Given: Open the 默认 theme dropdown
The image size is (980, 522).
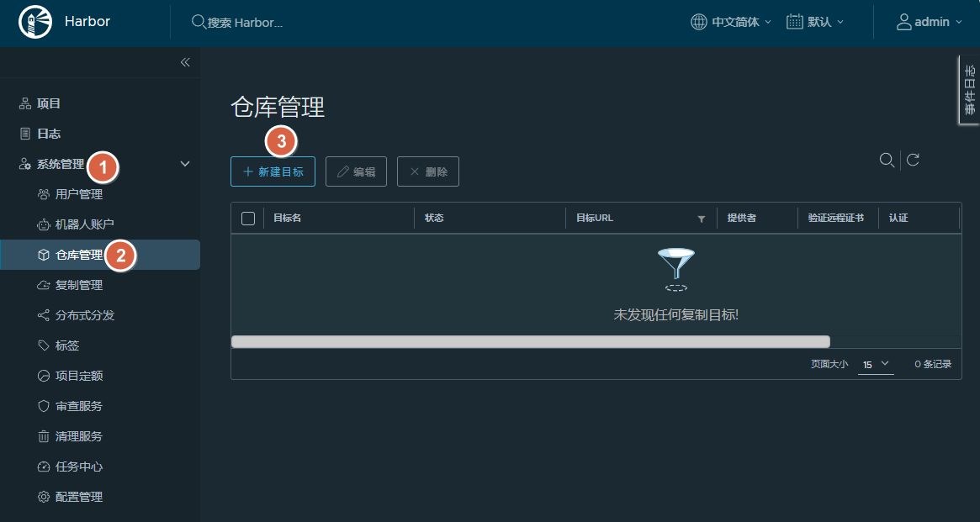Looking at the screenshot, I should click(x=825, y=22).
